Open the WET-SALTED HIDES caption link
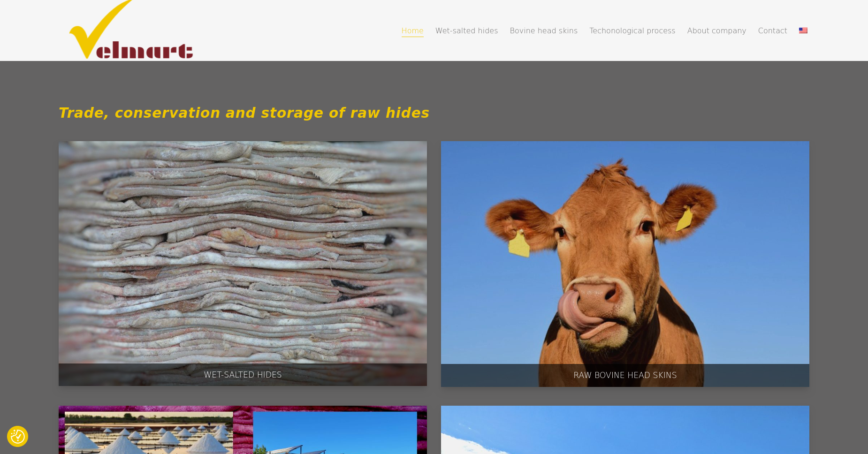The height and width of the screenshot is (454, 868). 243,375
